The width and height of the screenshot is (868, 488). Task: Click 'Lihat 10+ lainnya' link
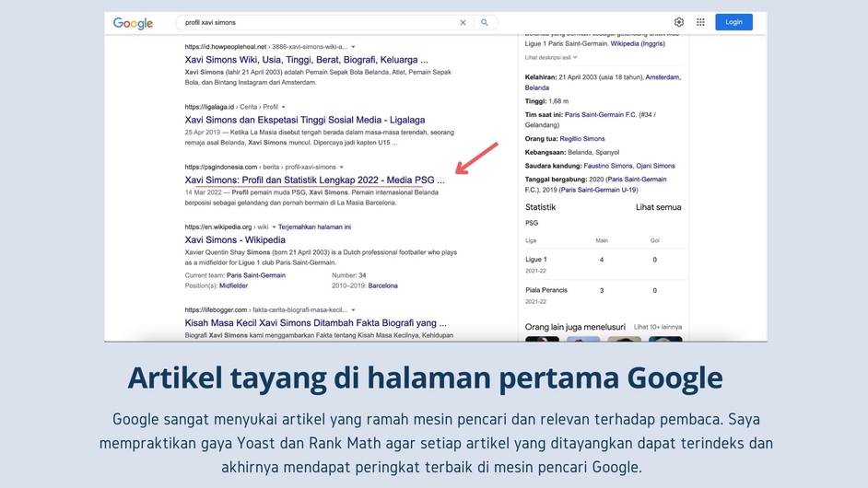tap(658, 327)
